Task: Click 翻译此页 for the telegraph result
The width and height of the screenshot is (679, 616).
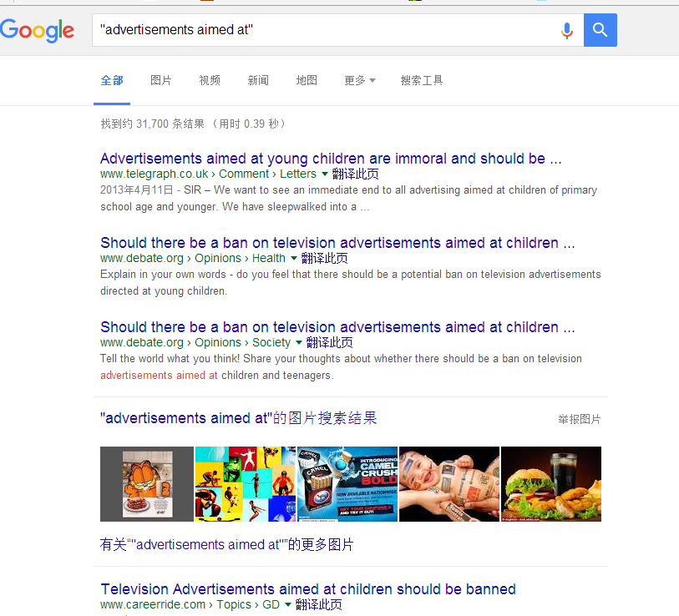Action: [355, 174]
